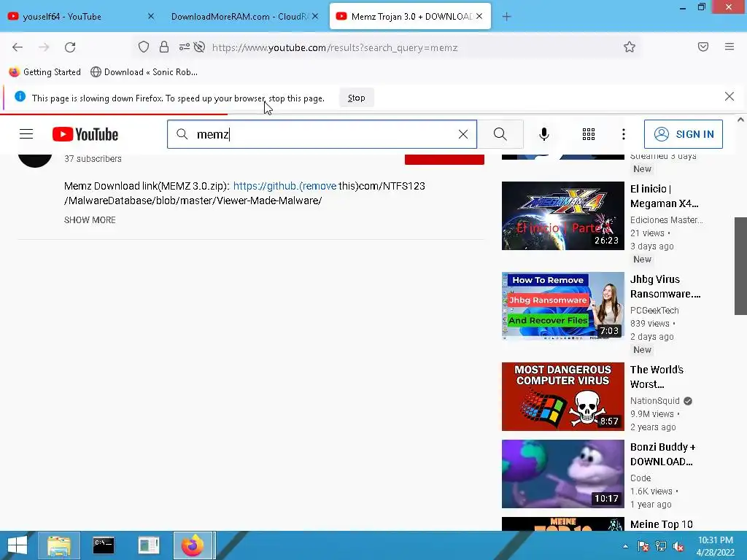This screenshot has width=747, height=560.
Task: Open the tracking protection shield icon
Action: [144, 47]
